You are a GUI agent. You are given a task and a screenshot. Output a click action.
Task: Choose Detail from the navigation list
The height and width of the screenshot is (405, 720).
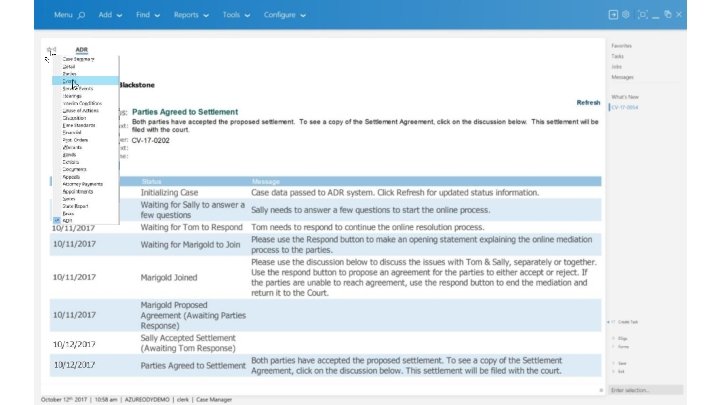pos(69,67)
